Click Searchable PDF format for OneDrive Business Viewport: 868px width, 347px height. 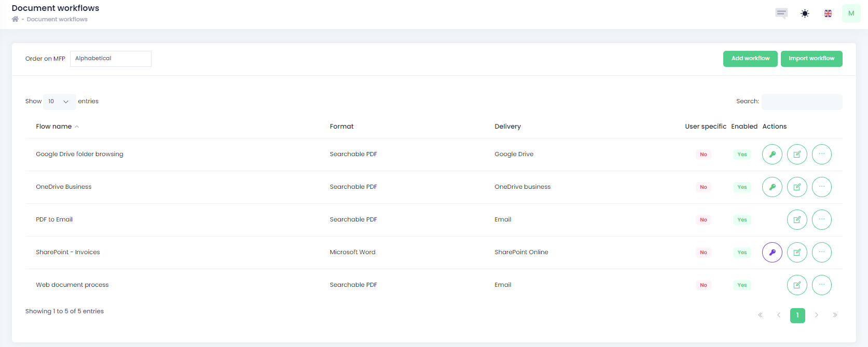point(353,187)
